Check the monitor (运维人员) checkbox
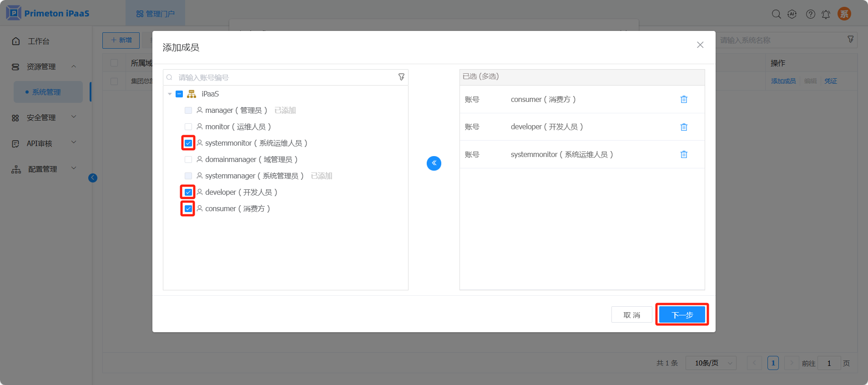868x385 pixels. 188,127
